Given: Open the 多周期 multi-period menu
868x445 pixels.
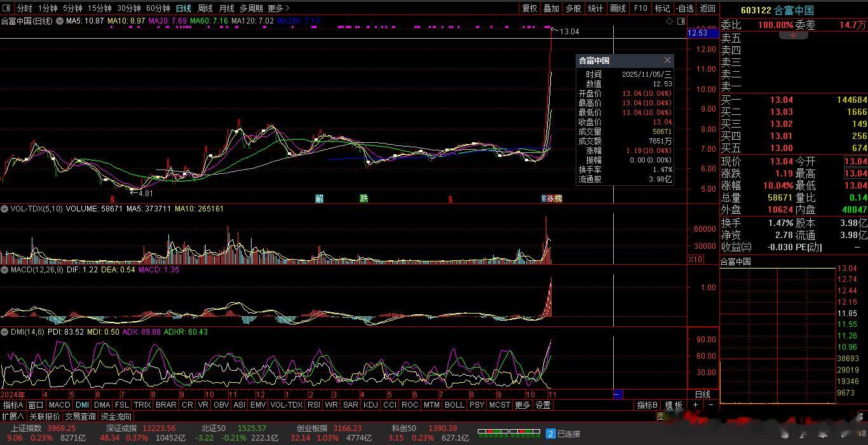Looking at the screenshot, I should coord(251,8).
